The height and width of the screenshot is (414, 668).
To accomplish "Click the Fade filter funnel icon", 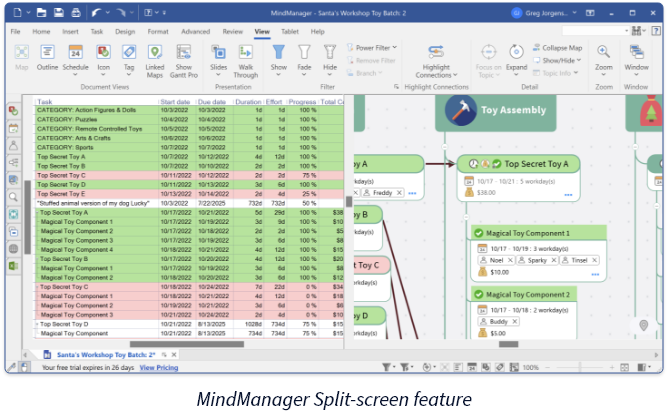I will 304,52.
